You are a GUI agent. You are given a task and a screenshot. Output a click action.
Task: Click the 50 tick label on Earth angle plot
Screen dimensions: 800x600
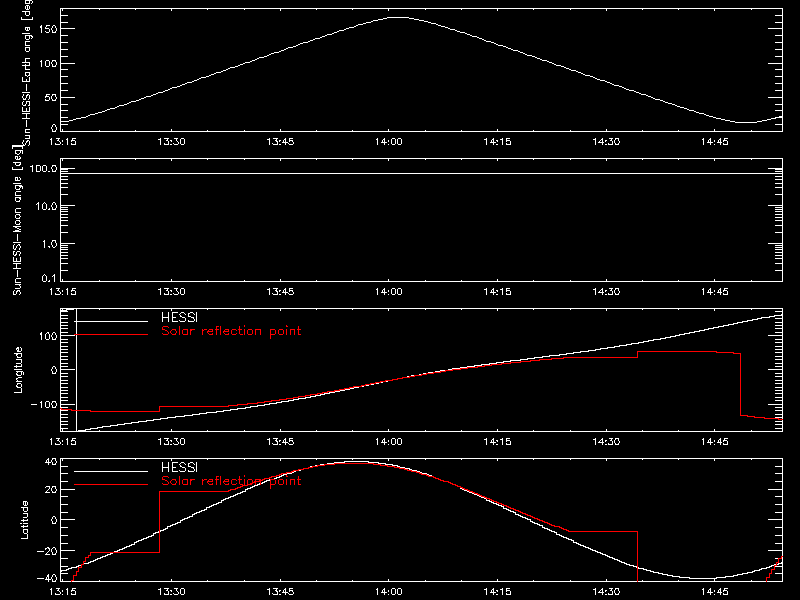51,98
